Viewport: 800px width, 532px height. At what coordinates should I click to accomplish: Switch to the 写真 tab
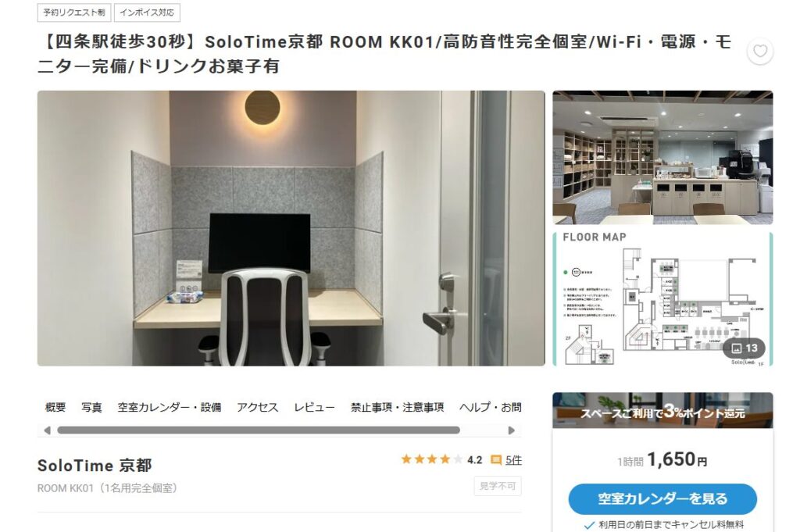[x=92, y=407]
